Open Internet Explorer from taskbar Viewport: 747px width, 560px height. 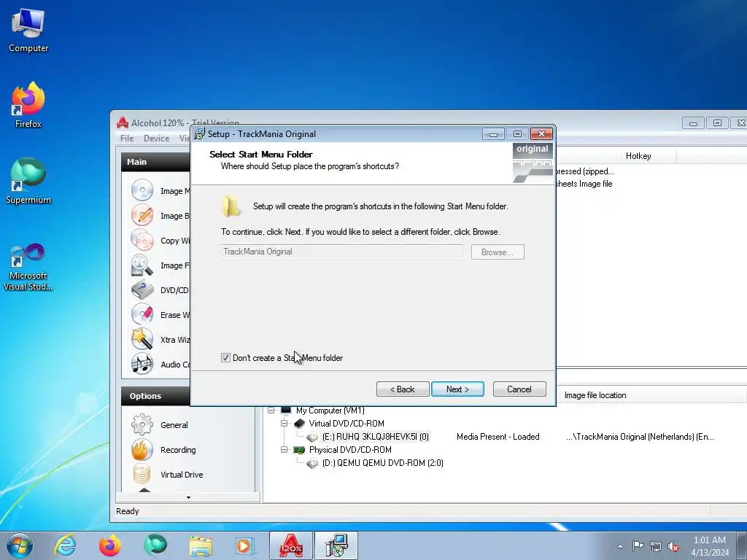[x=65, y=545]
